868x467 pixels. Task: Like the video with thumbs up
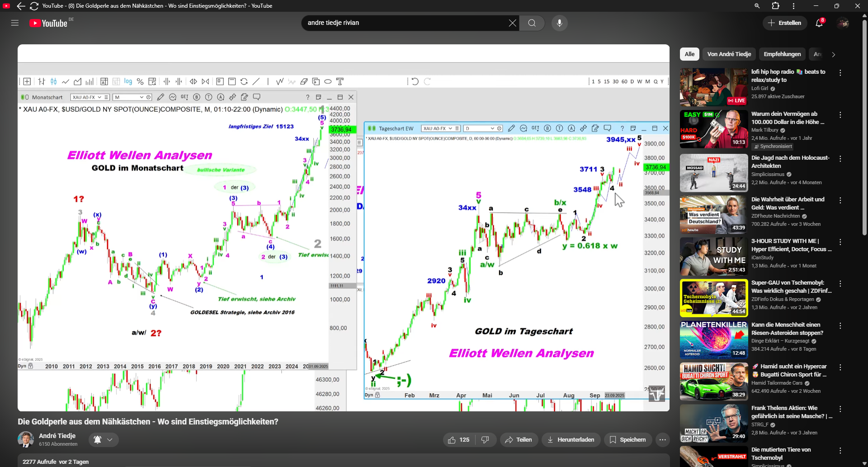(x=458, y=440)
